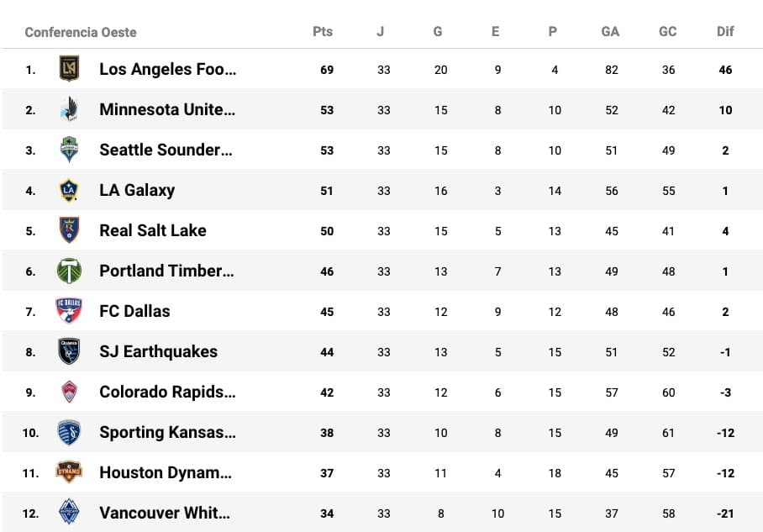Select the Seattle Sounders crest icon
This screenshot has width=763, height=532.
click(69, 150)
